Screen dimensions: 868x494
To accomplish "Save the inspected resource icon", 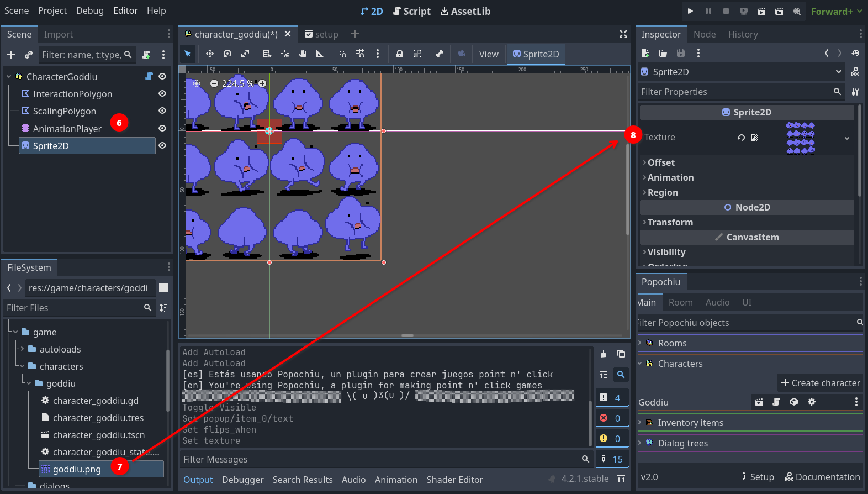I will [x=681, y=53].
